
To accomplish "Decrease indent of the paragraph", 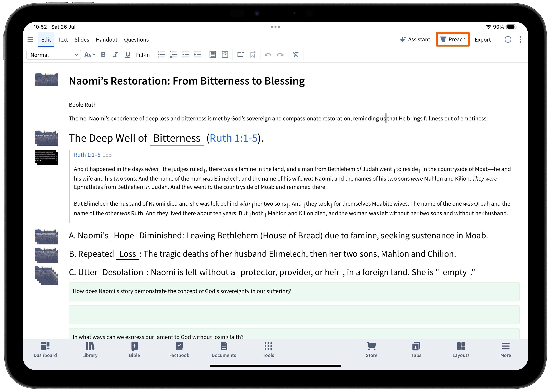I will click(x=185, y=54).
